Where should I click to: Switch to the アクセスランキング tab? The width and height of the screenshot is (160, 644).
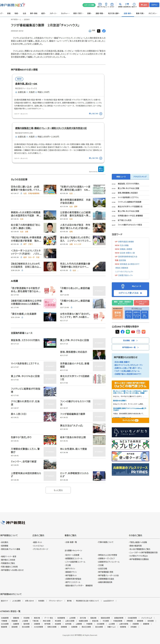140,177
